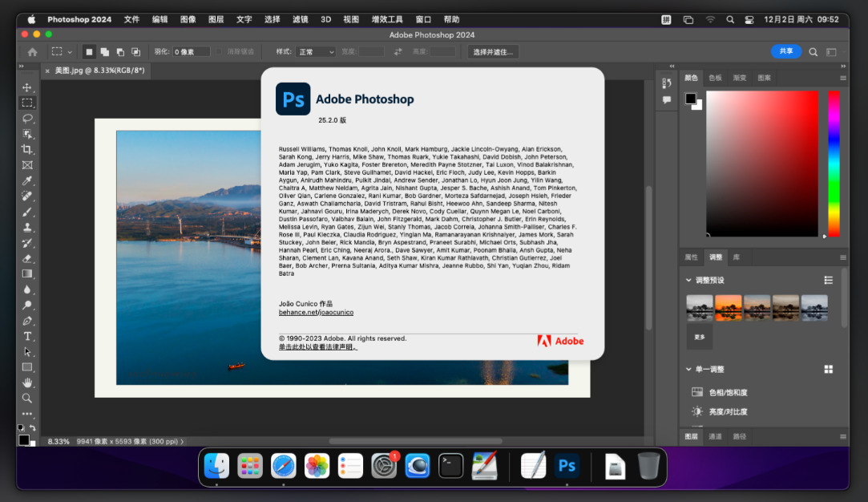868x502 pixels.
Task: Collapse the 单一调整 section
Action: click(688, 369)
